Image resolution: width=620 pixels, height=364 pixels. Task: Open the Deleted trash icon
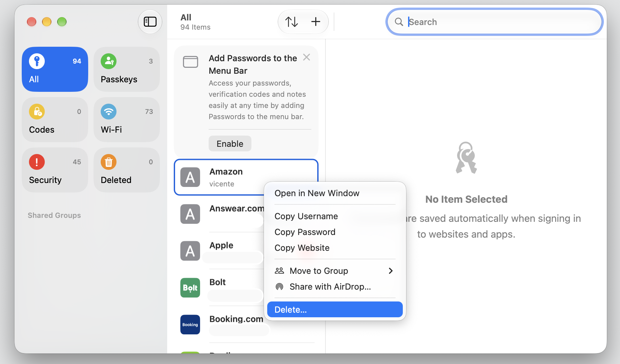[109, 162]
